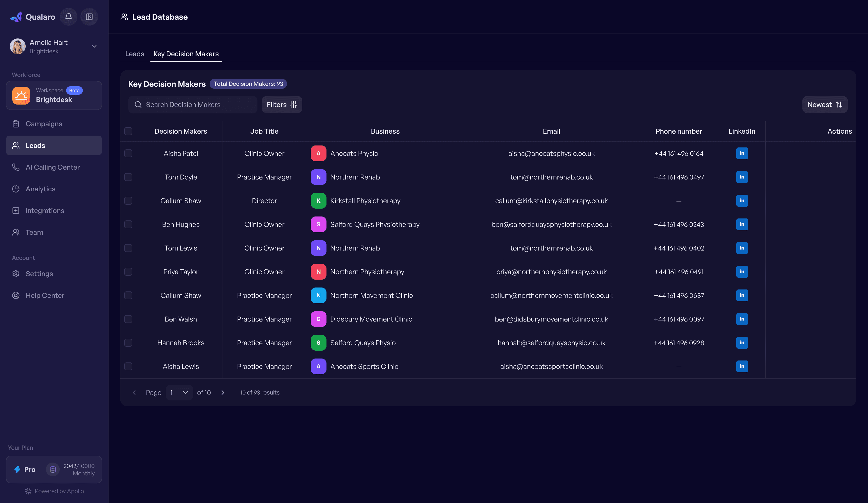
Task: Open LinkedIn profile for Tom Doyle
Action: click(x=742, y=177)
